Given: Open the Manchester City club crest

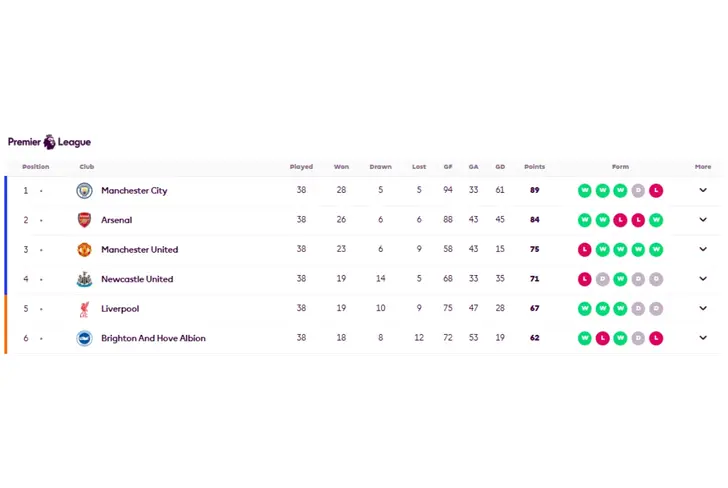Looking at the screenshot, I should (84, 190).
